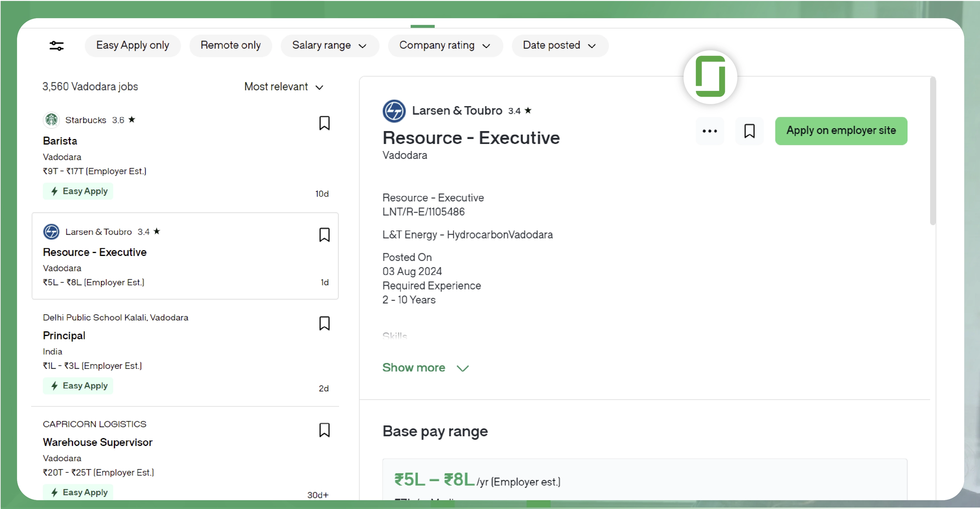This screenshot has width=980, height=509.
Task: Click the Larsen & Toubro company logo icon
Action: [393, 111]
